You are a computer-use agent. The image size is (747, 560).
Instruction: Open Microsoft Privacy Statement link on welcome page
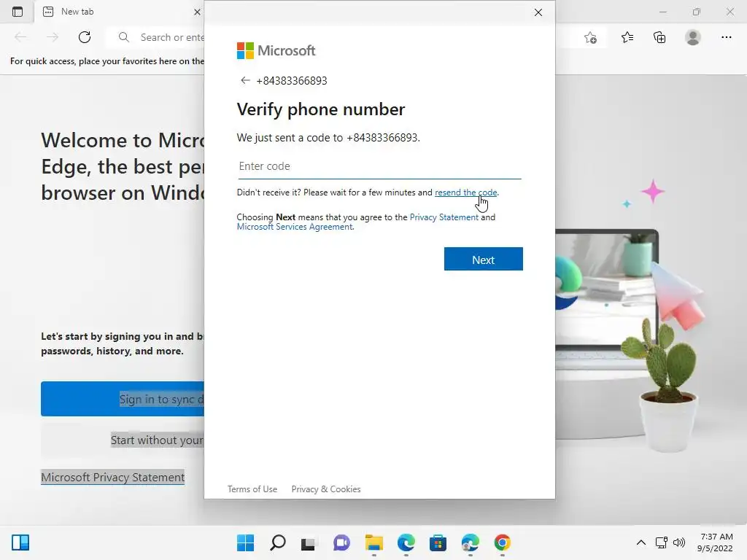coord(113,477)
